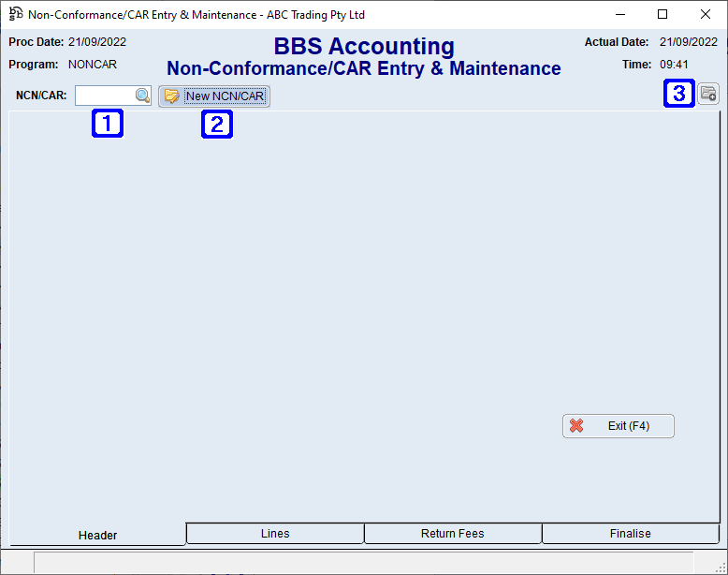The height and width of the screenshot is (575, 728).
Task: Click the blue callout marker numbered 2
Action: pyautogui.click(x=217, y=124)
